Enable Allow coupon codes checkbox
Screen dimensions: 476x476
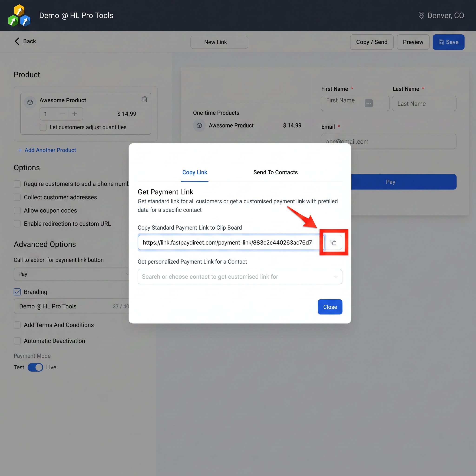point(17,210)
